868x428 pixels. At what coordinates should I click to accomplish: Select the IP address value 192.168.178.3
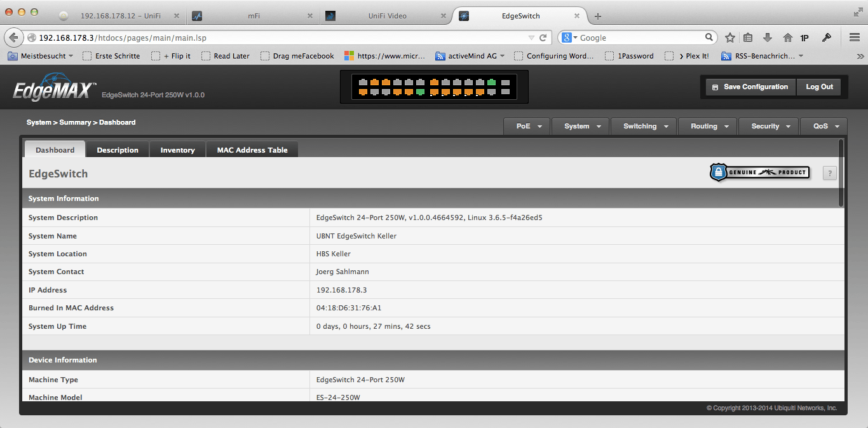pos(341,290)
